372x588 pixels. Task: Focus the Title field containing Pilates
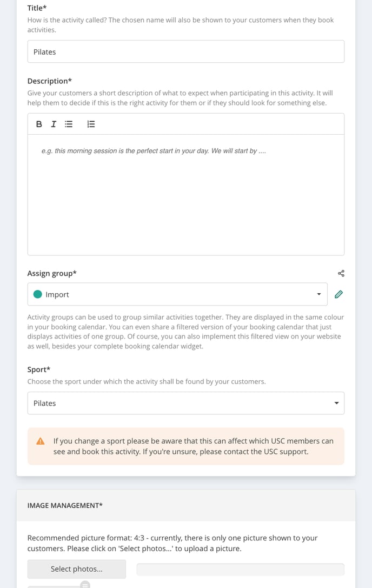[x=186, y=52]
